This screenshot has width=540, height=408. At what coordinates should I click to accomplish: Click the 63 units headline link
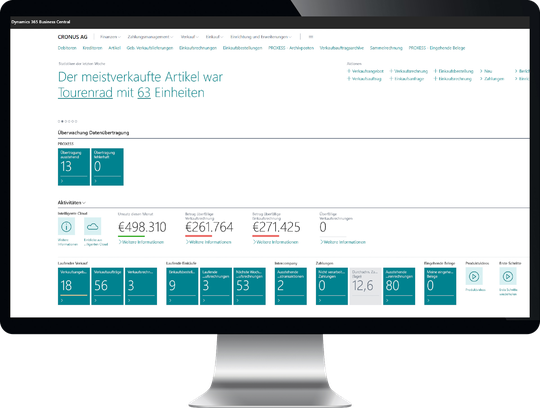pyautogui.click(x=144, y=93)
